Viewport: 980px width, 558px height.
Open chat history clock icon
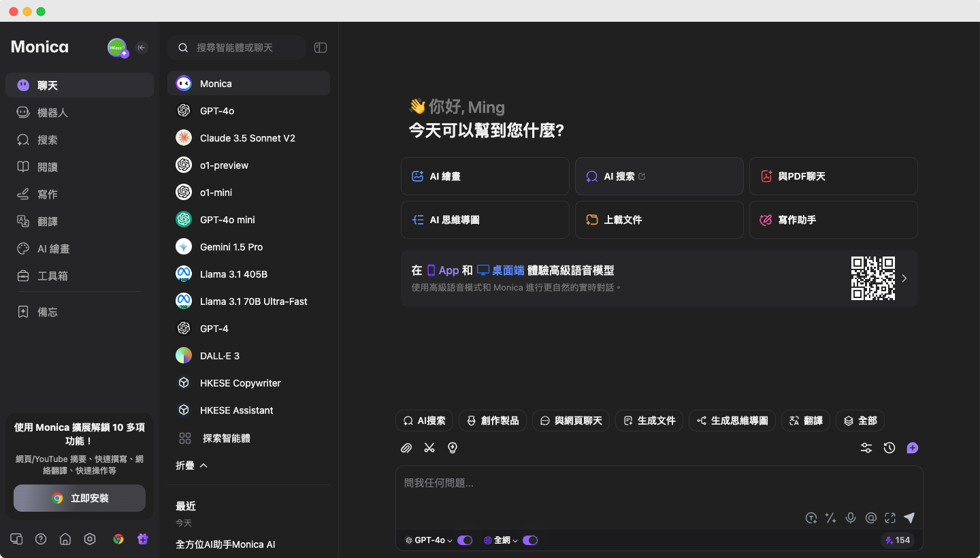point(889,448)
